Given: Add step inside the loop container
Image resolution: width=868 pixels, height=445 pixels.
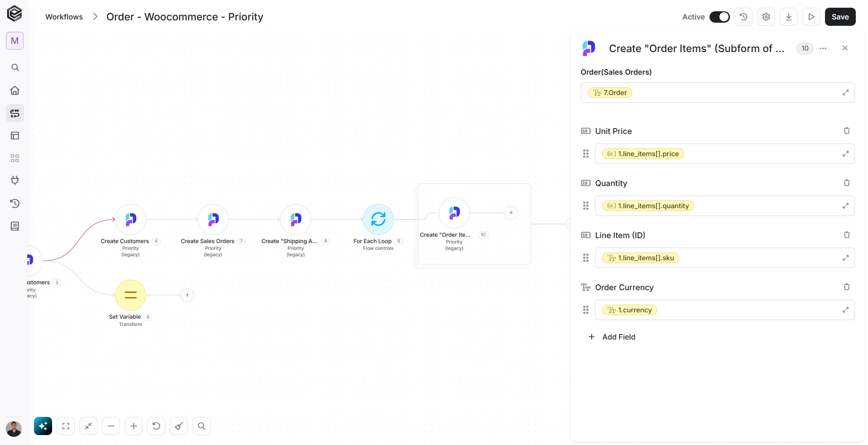Looking at the screenshot, I should [511, 213].
